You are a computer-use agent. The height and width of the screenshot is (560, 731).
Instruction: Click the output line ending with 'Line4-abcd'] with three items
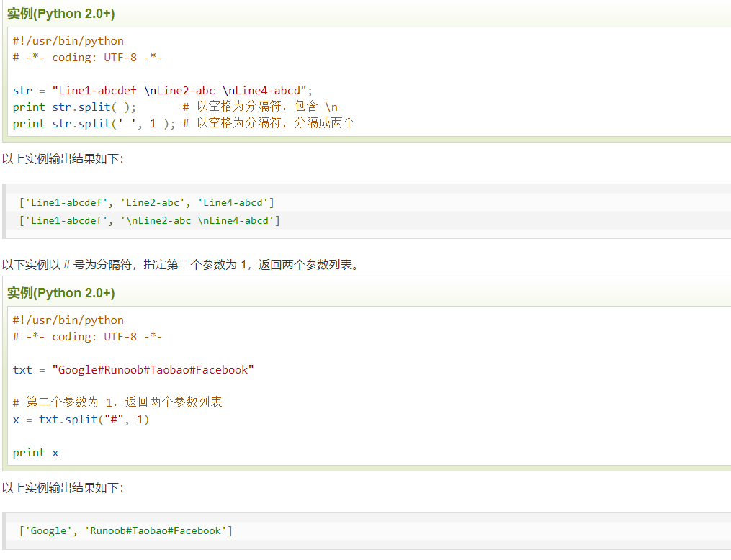click(x=147, y=203)
